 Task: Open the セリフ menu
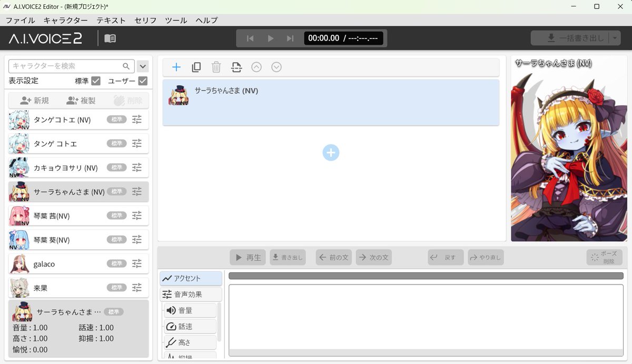[145, 21]
